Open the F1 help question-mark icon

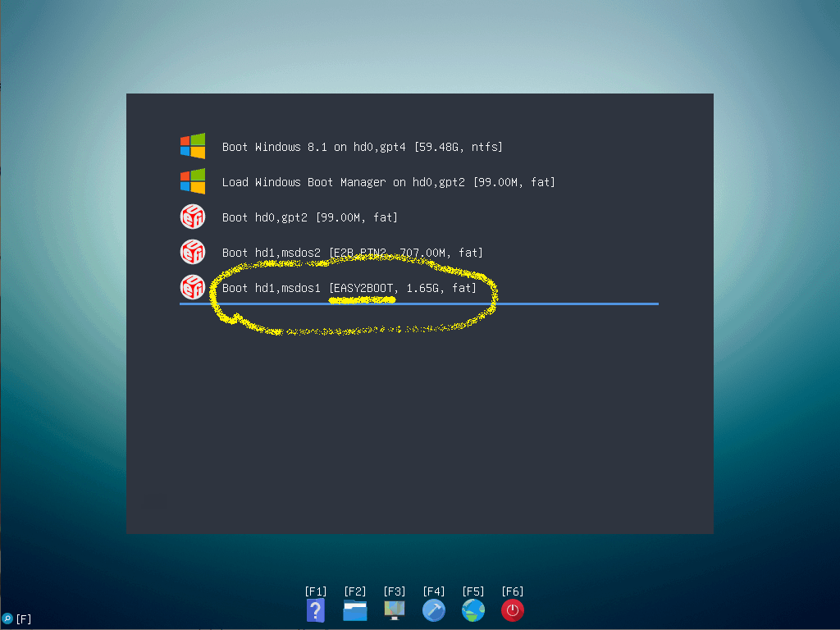[316, 610]
